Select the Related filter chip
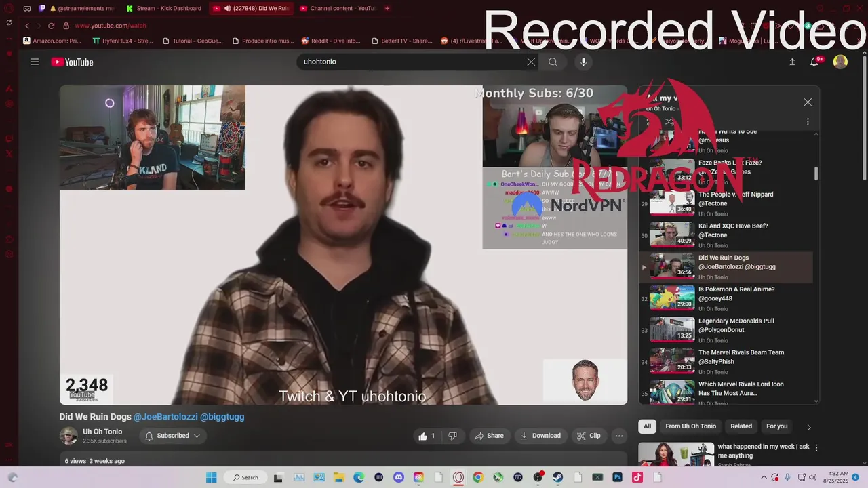The width and height of the screenshot is (868, 488). (x=741, y=426)
